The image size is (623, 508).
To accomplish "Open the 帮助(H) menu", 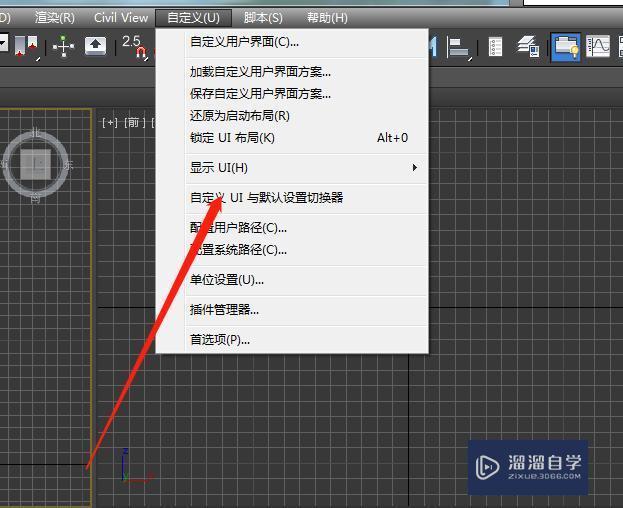I will pos(327,17).
